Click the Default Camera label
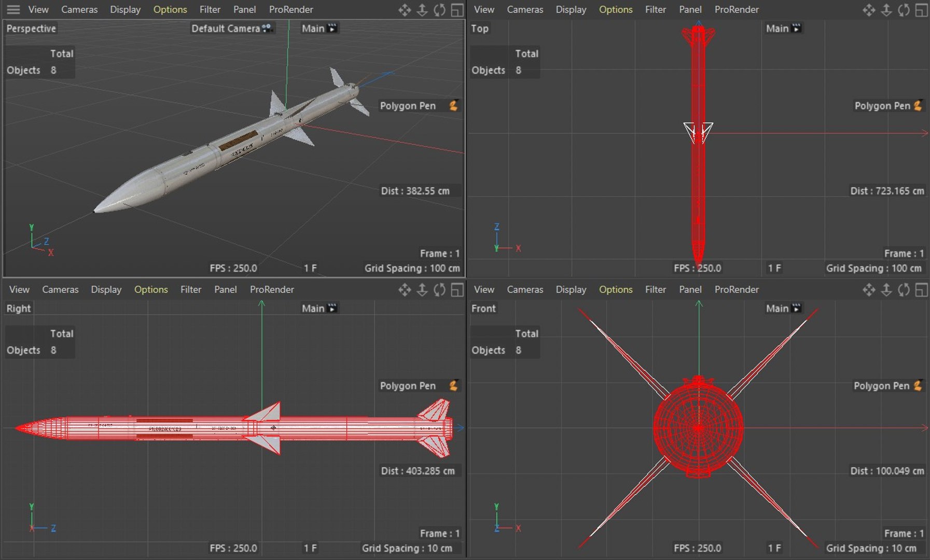The width and height of the screenshot is (930, 560). pyautogui.click(x=226, y=29)
